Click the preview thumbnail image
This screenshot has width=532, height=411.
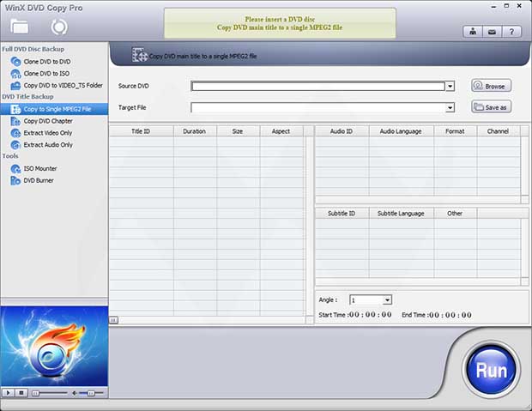54,346
